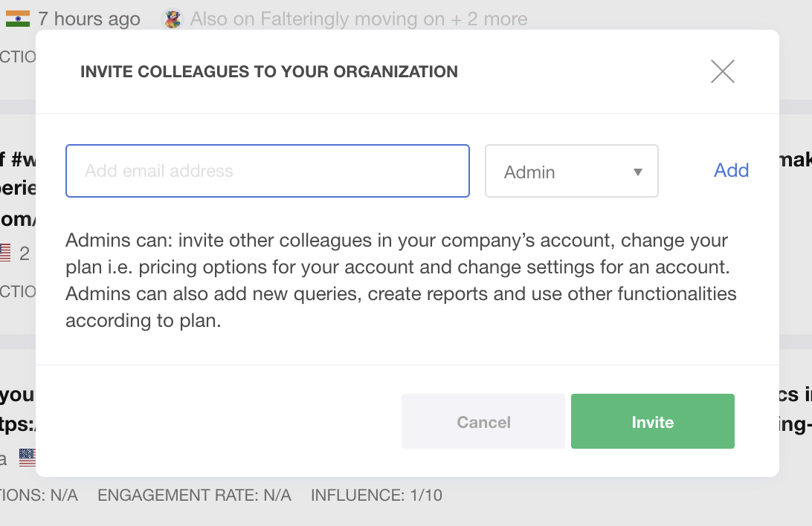Click US flag above the stats row
Image resolution: width=812 pixels, height=526 pixels.
coord(27,457)
